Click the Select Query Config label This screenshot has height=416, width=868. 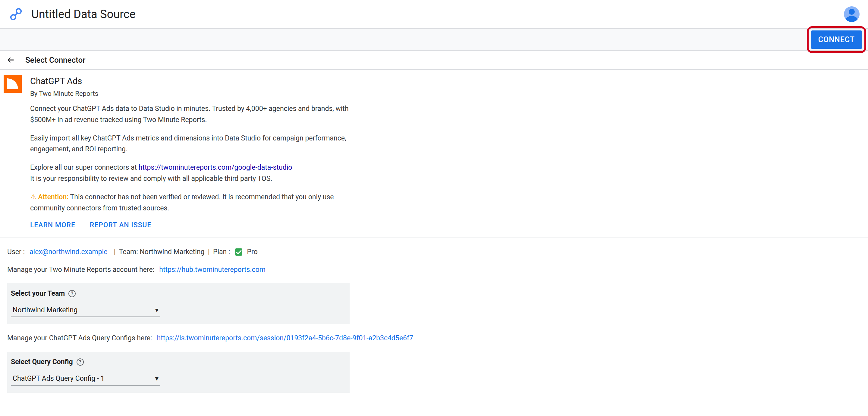(42, 362)
